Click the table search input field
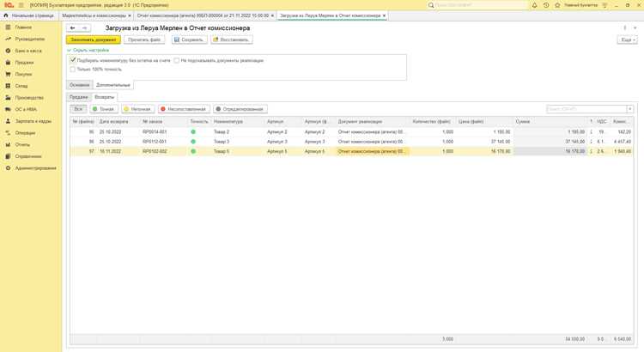 (x=586, y=109)
